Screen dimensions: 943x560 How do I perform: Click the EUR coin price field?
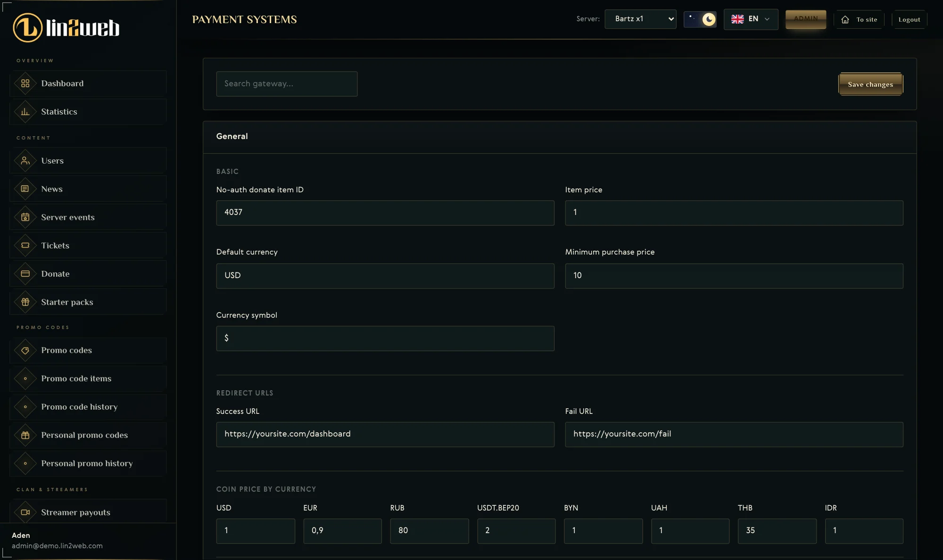point(343,531)
